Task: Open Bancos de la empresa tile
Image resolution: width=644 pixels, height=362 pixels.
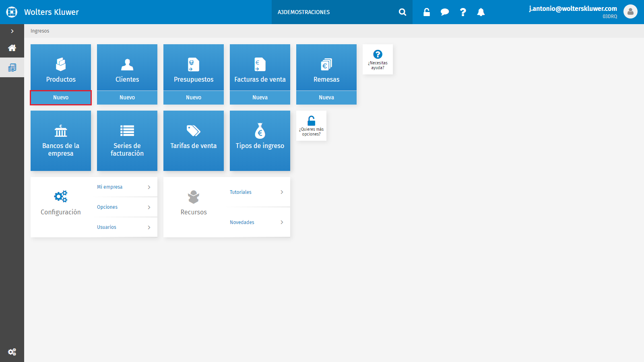Action: (x=61, y=141)
